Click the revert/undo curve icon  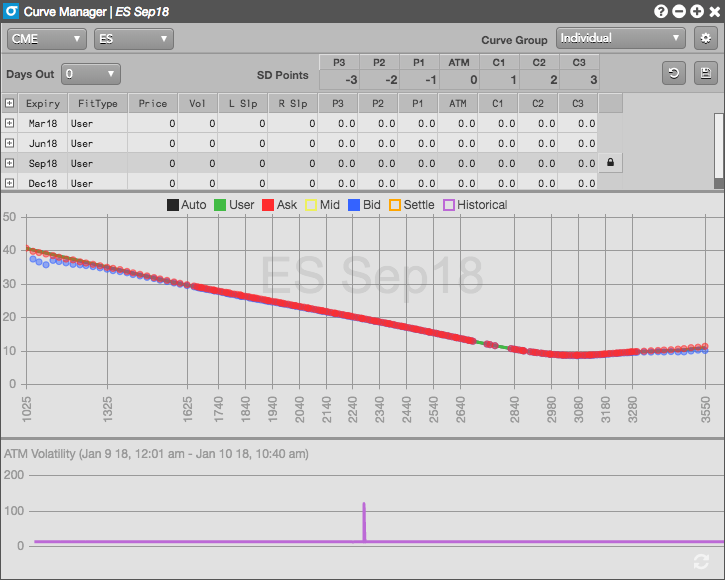point(675,73)
